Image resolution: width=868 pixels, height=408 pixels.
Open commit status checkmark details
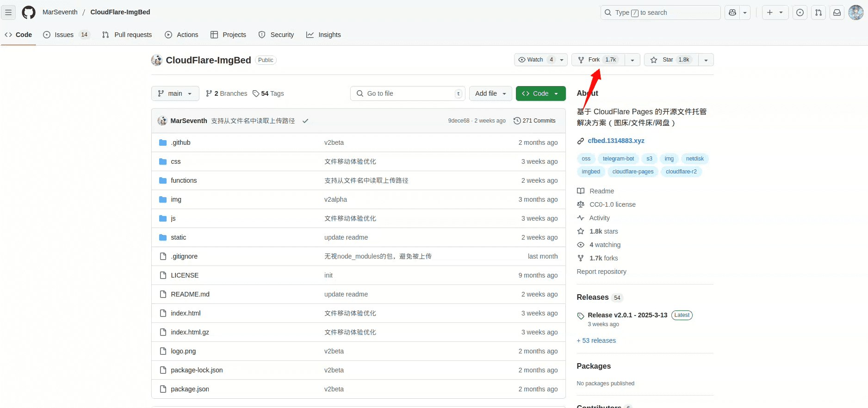[305, 121]
